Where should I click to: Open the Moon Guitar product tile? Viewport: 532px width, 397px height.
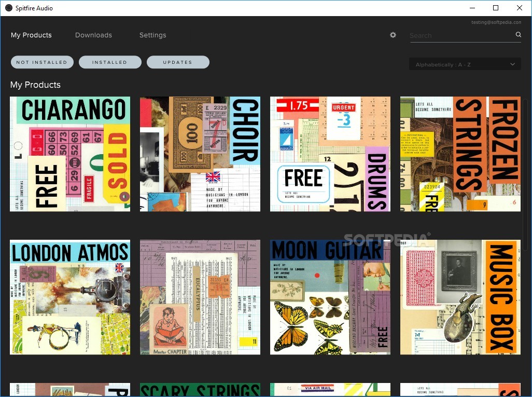click(330, 297)
